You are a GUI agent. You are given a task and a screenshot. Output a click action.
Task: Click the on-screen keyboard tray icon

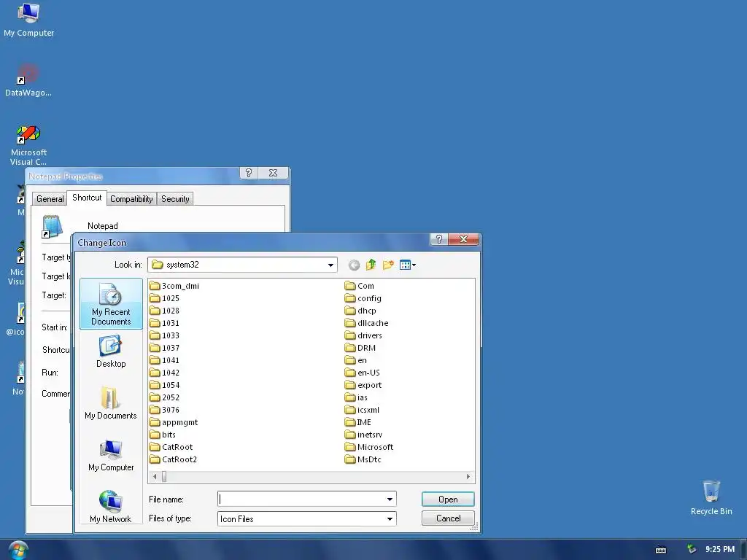tap(661, 550)
